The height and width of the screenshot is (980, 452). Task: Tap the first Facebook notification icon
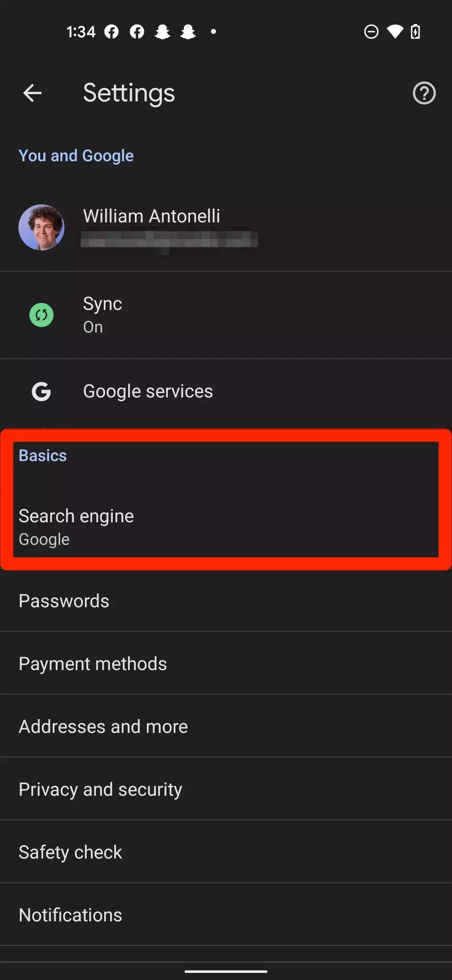pyautogui.click(x=111, y=32)
